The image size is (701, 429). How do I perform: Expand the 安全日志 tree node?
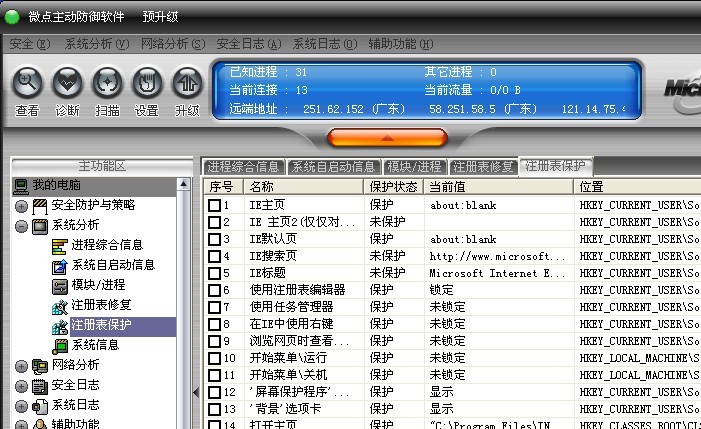click(21, 387)
